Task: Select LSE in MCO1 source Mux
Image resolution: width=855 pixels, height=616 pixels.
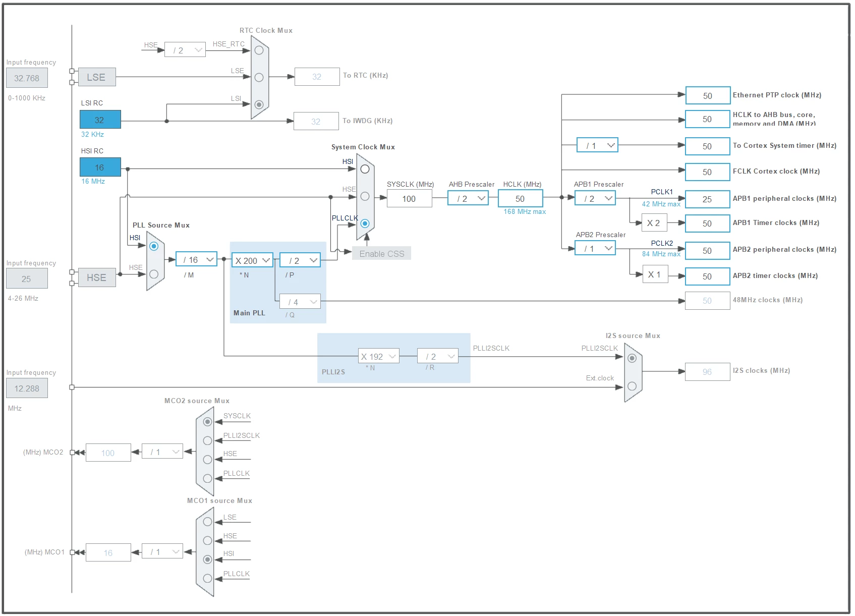Action: (207, 522)
